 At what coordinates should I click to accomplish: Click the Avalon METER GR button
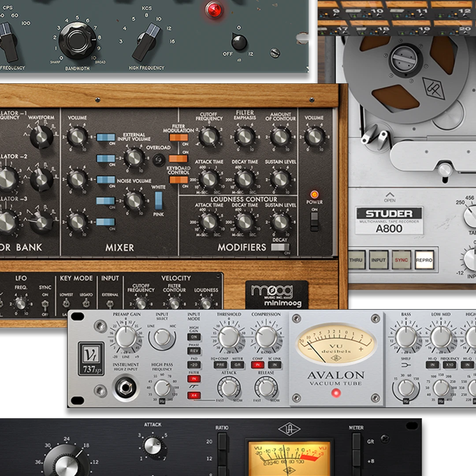238,365
